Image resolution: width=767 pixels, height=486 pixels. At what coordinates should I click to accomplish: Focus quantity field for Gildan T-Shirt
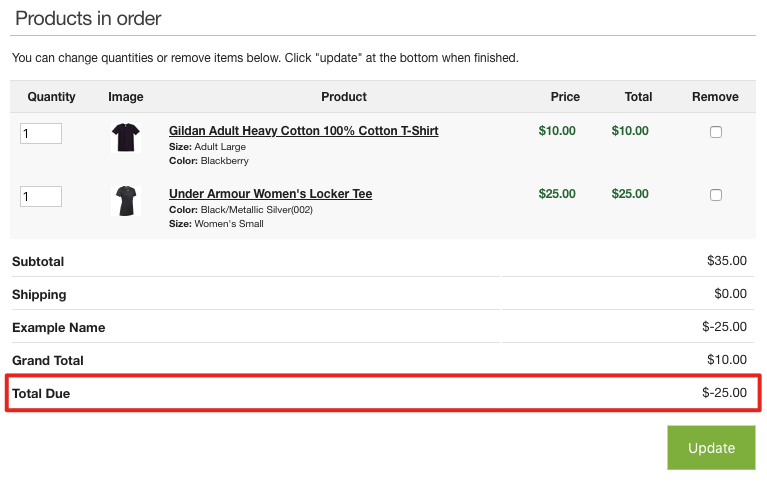(x=41, y=133)
